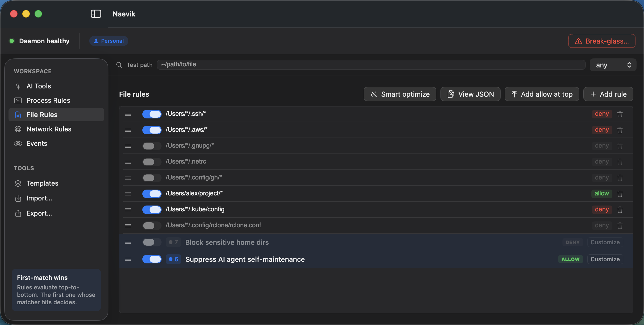Enable the /Users/*/.netrc rule
Screen dimensions: 644x325
pyautogui.click(x=152, y=162)
